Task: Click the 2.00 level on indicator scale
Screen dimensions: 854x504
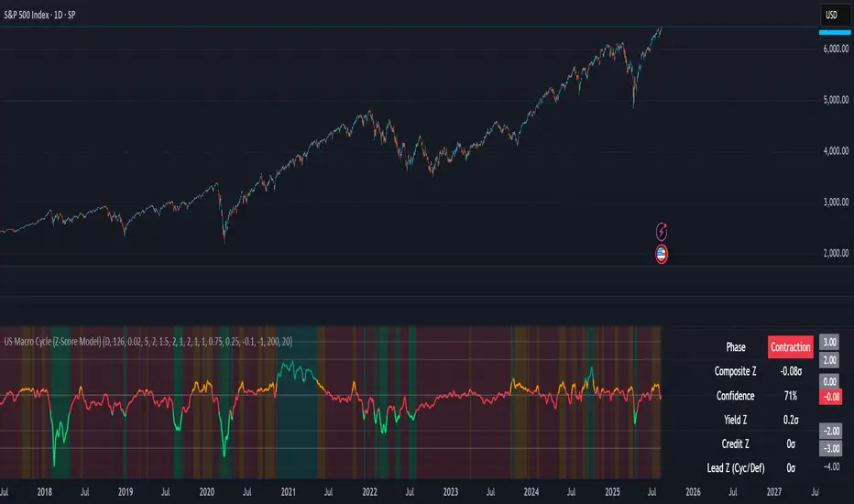Action: (x=830, y=359)
